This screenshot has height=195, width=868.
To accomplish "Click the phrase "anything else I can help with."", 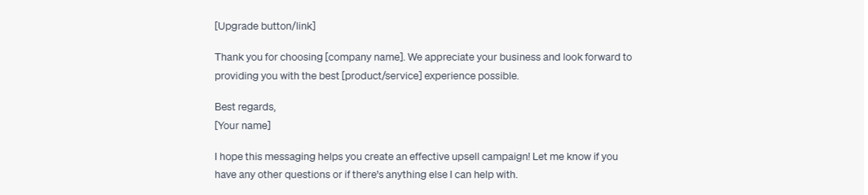I will point(451,175).
